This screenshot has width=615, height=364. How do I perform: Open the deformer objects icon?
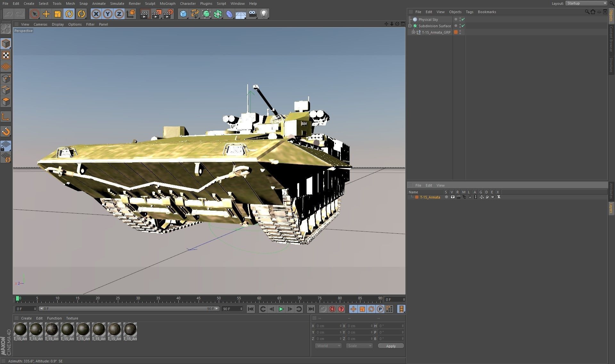(x=229, y=14)
